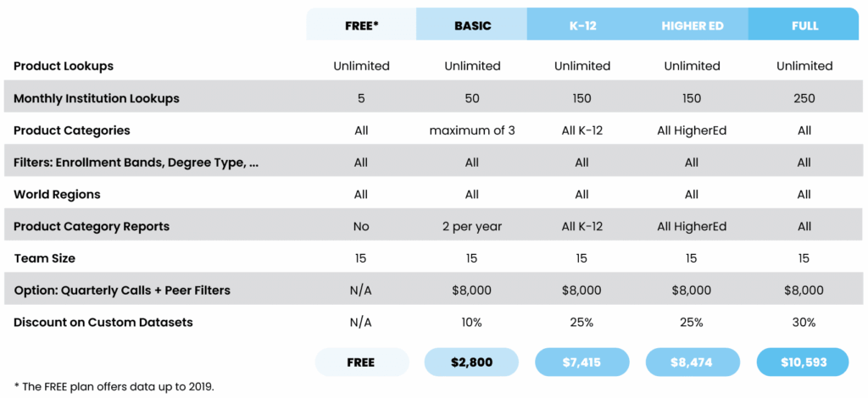Click the $7,415 K-12 price button
Image resolution: width=868 pixels, height=398 pixels.
[x=582, y=362]
